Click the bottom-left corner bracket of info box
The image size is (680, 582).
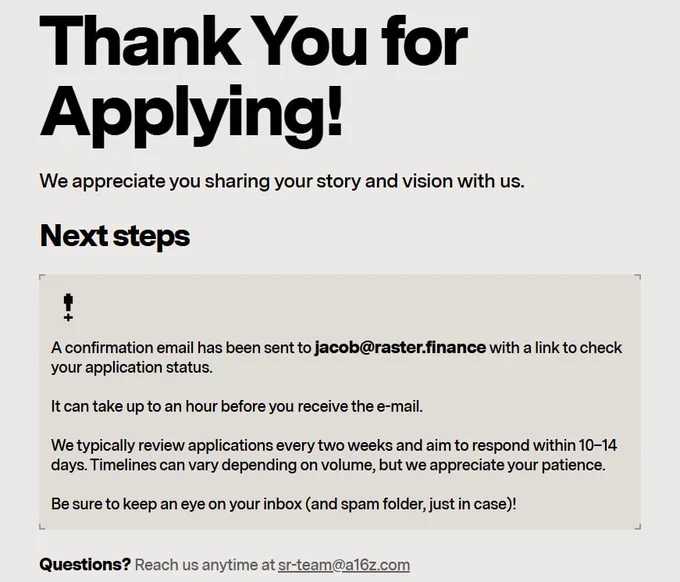tap(42, 526)
